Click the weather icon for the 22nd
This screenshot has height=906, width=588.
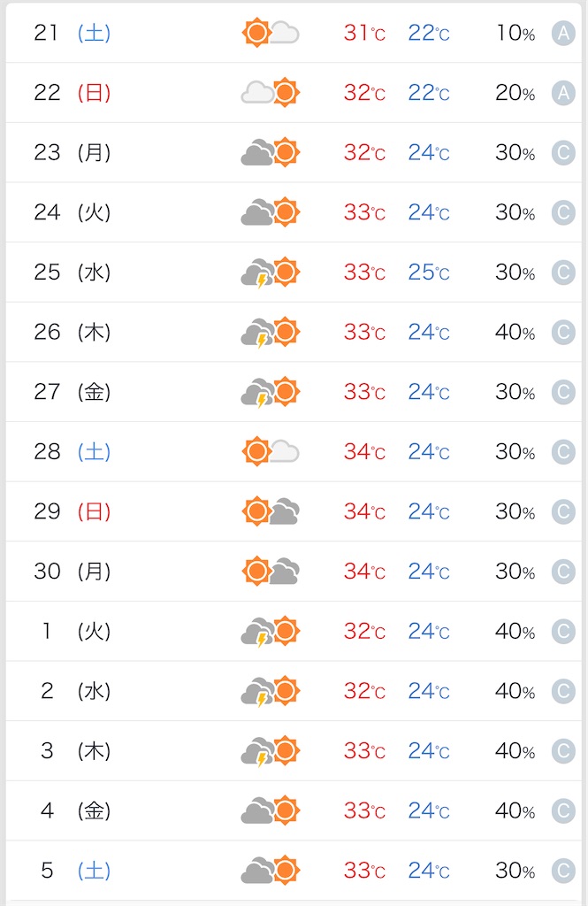pyautogui.click(x=271, y=92)
